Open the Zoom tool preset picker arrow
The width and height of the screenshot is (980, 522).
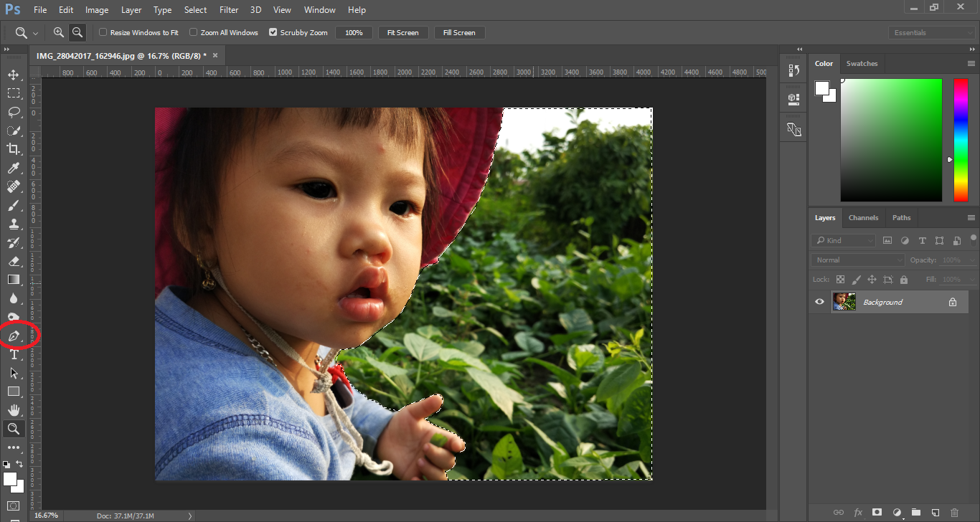click(35, 33)
